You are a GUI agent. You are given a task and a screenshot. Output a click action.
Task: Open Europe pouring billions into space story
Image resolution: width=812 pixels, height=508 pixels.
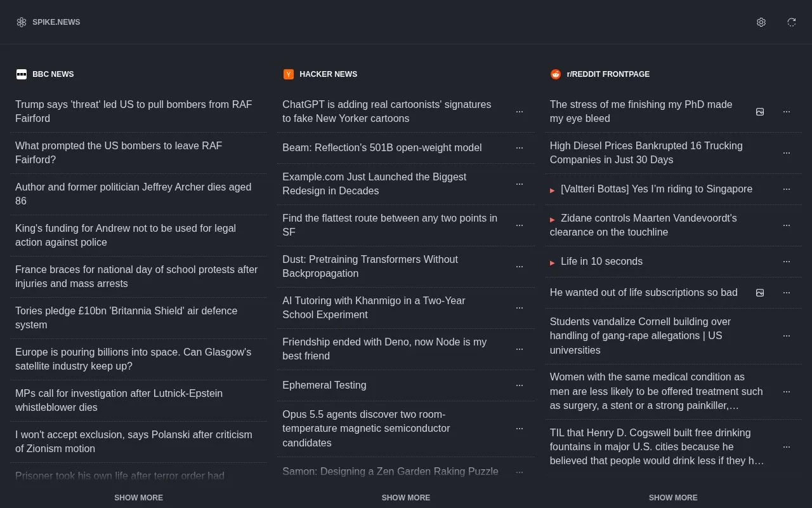138,359
